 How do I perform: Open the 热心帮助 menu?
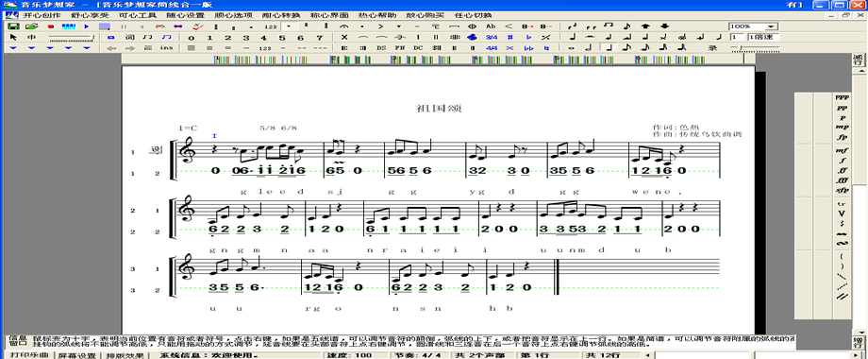(x=377, y=15)
